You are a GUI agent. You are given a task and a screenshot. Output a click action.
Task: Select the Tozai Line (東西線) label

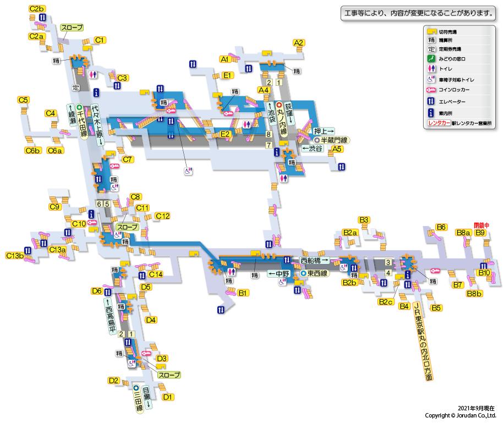(316, 273)
